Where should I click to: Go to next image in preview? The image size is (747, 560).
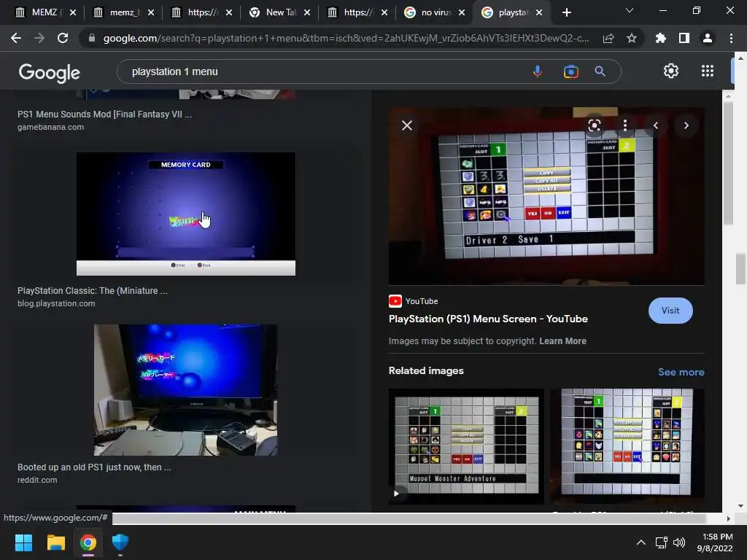(x=686, y=125)
